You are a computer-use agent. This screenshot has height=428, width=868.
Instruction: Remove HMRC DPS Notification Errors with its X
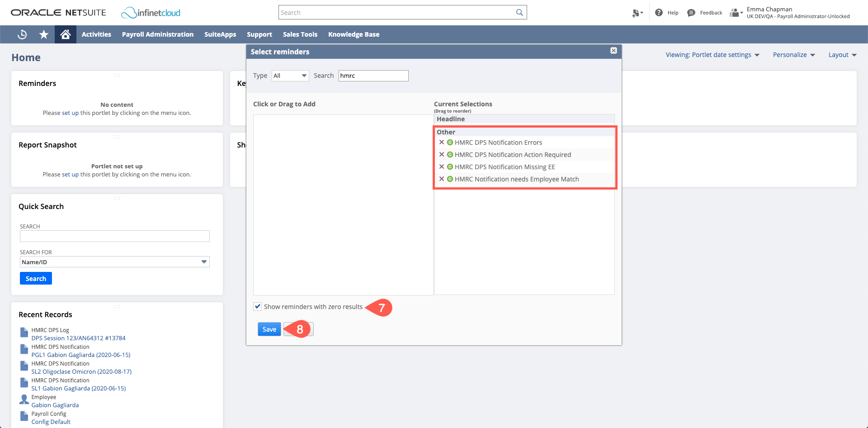click(x=442, y=142)
